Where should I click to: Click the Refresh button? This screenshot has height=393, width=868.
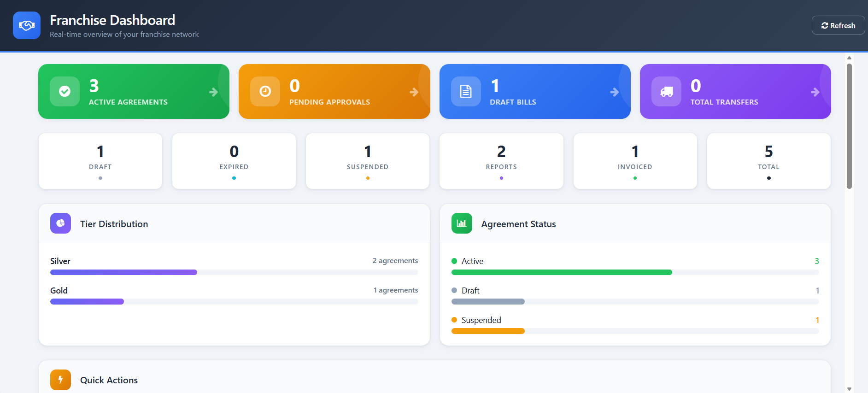[838, 25]
